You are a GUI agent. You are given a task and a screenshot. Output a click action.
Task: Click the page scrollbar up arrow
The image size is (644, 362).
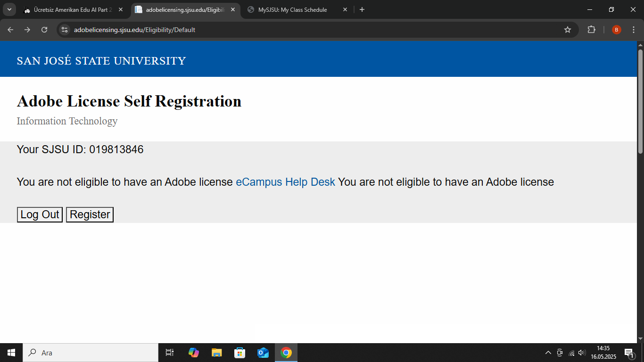point(640,45)
